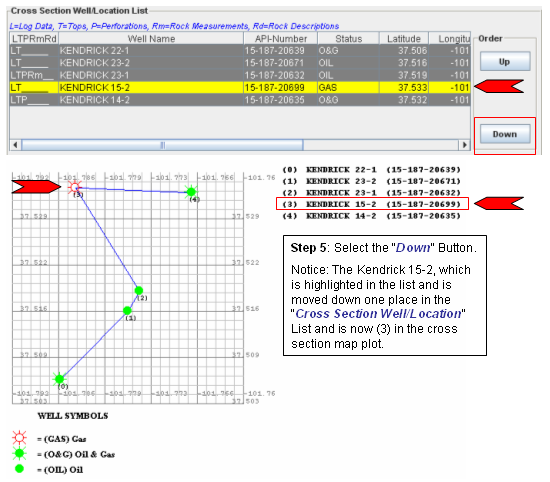Click the oil well (1) marker on map

coord(127,310)
